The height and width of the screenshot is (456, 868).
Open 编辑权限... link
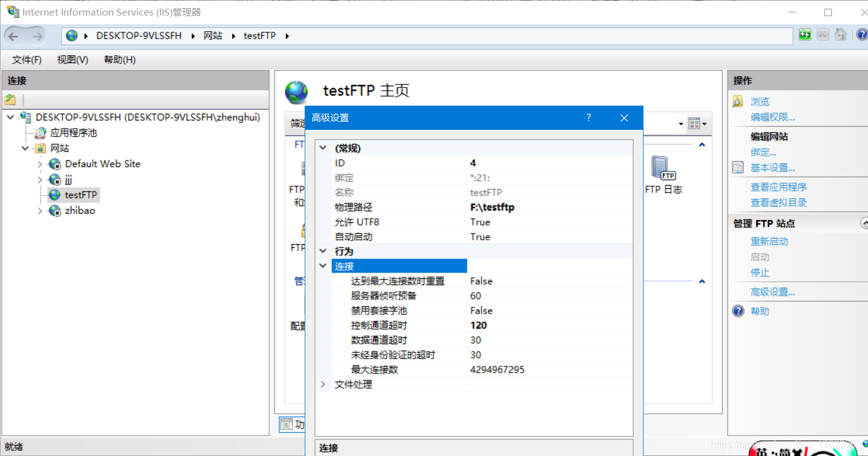click(x=773, y=117)
